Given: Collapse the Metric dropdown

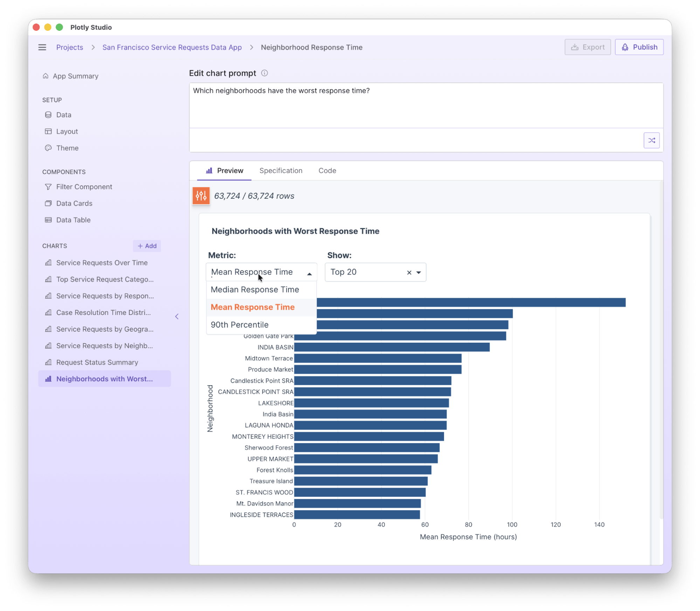Looking at the screenshot, I should coord(309,274).
